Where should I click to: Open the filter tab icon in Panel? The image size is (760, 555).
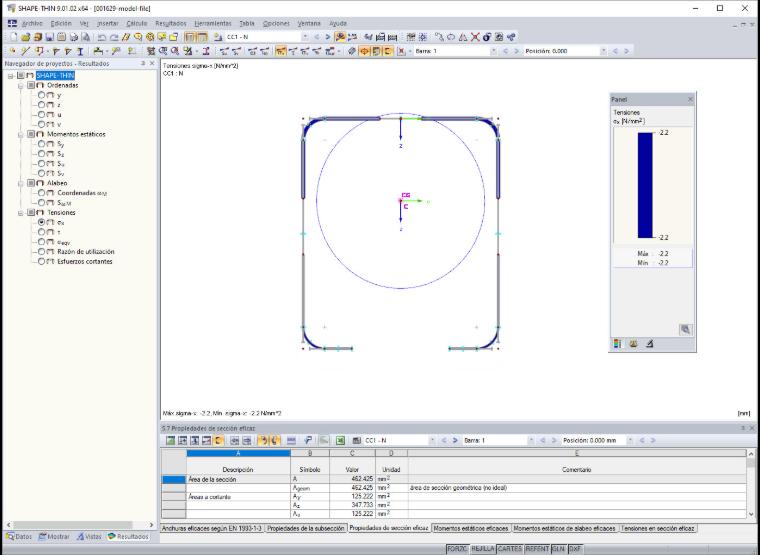point(649,344)
